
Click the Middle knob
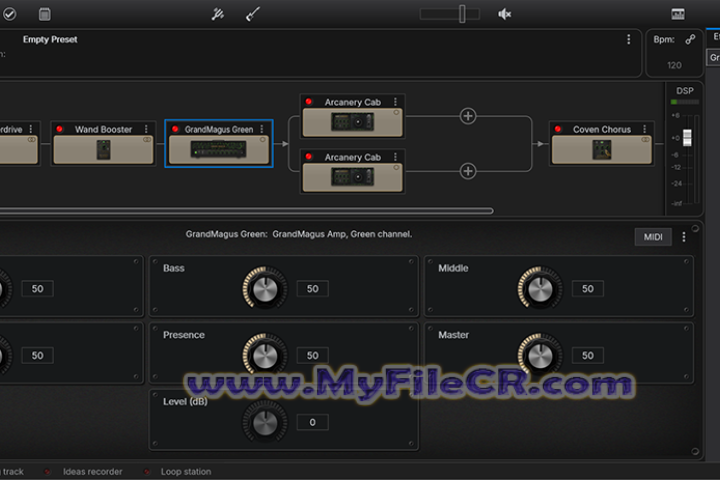tap(540, 288)
